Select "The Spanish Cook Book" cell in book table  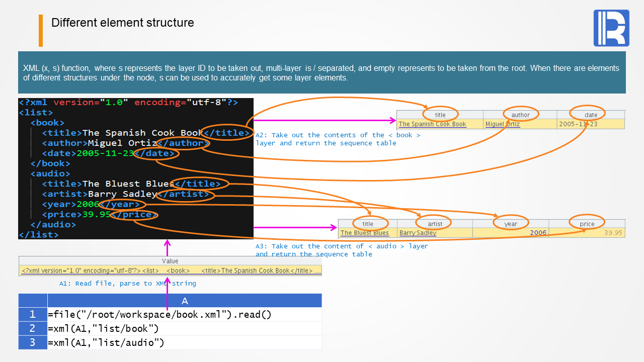click(x=440, y=124)
